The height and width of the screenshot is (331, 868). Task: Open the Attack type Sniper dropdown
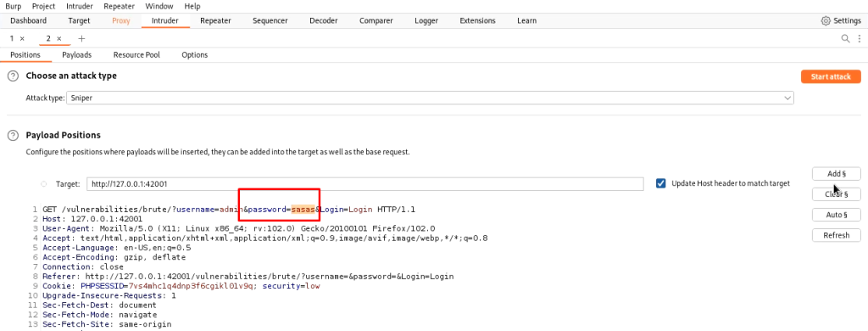[430, 98]
